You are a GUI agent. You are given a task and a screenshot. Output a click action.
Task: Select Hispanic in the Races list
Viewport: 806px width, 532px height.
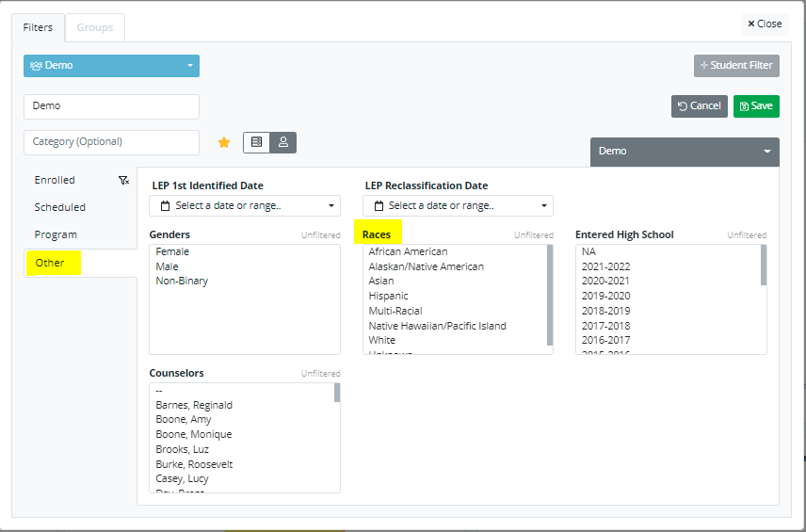389,296
